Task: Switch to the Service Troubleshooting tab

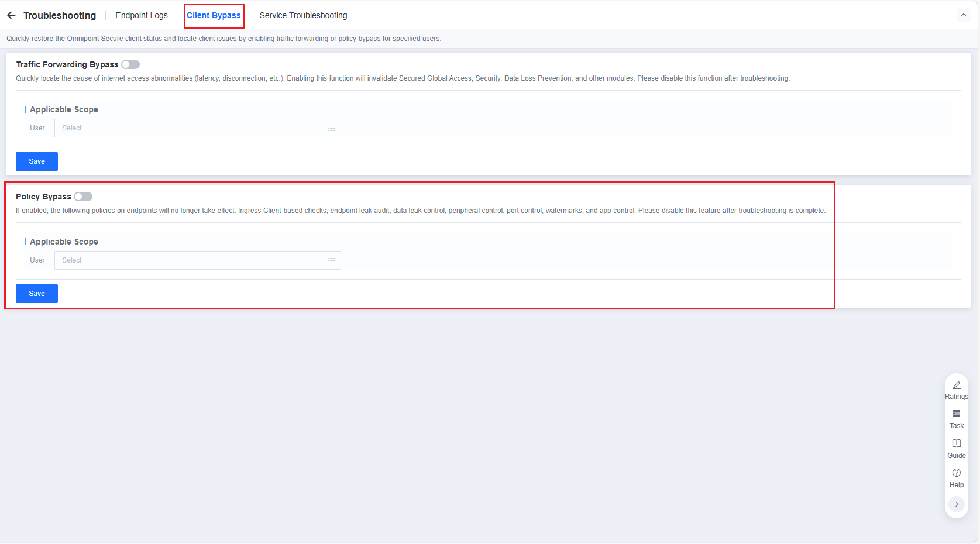Action: (x=303, y=15)
